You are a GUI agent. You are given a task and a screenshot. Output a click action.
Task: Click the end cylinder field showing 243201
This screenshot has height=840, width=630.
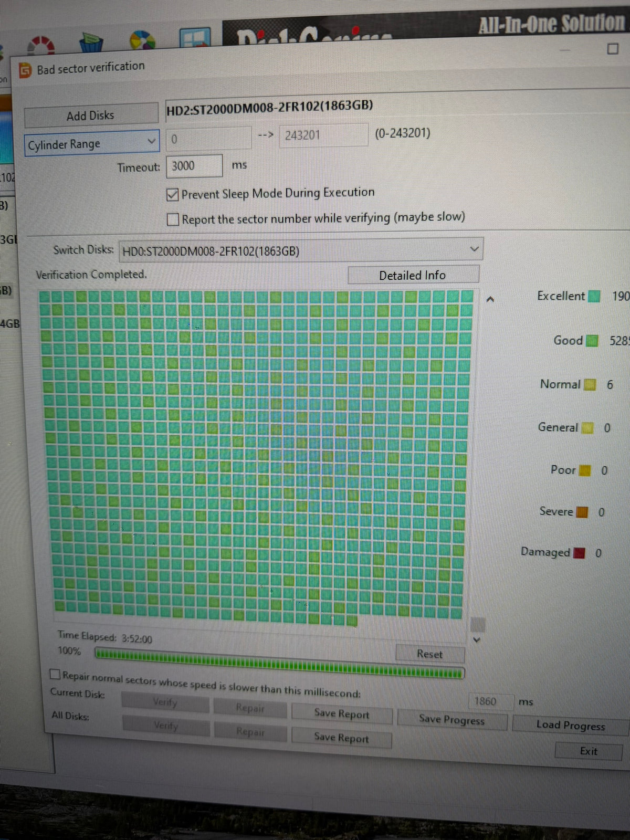pyautogui.click(x=323, y=135)
